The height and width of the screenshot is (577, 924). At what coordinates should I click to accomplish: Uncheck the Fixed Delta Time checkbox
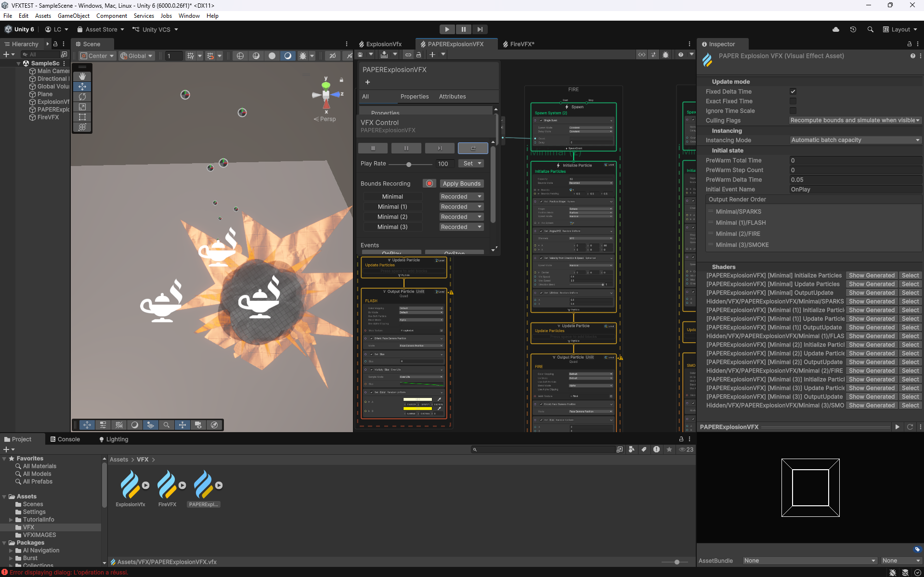[793, 91]
